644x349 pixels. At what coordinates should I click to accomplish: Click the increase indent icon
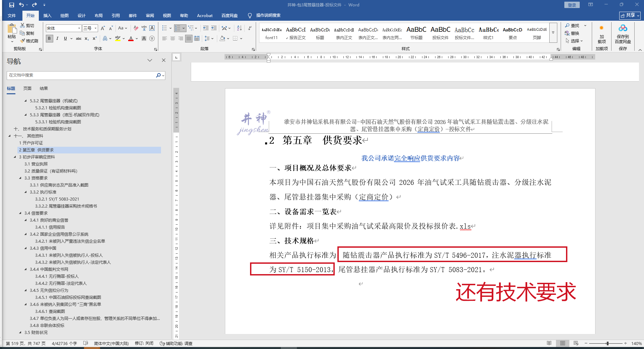pos(214,28)
